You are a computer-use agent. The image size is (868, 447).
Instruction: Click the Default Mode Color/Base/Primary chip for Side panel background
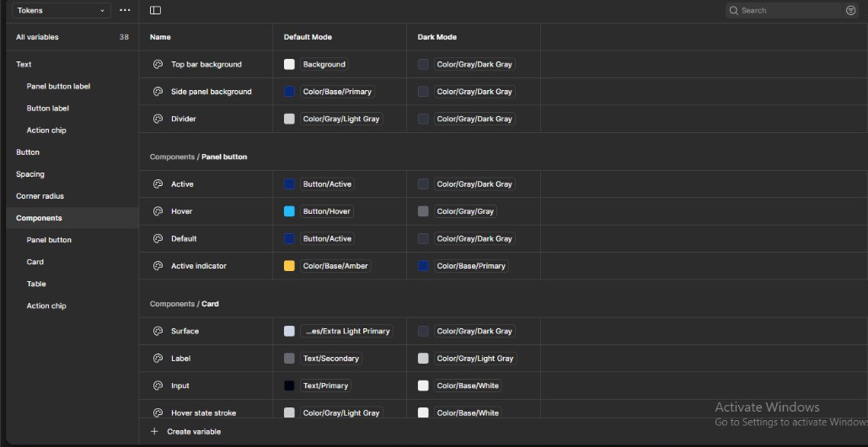click(337, 92)
